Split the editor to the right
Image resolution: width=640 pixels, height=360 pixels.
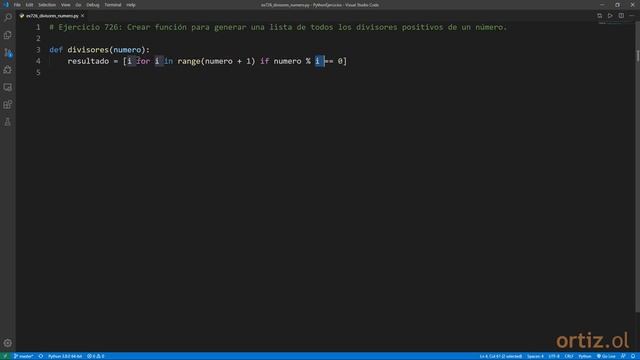tap(621, 16)
